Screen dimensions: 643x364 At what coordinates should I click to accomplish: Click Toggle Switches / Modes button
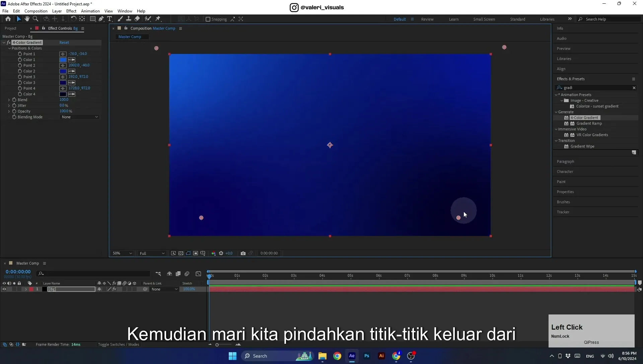[x=118, y=344]
